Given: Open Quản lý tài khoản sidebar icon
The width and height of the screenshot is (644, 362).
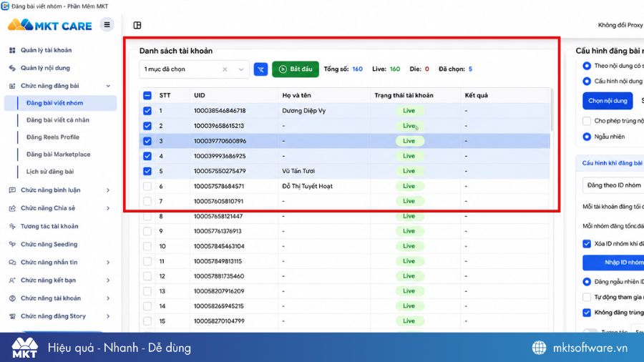Looking at the screenshot, I should point(12,50).
